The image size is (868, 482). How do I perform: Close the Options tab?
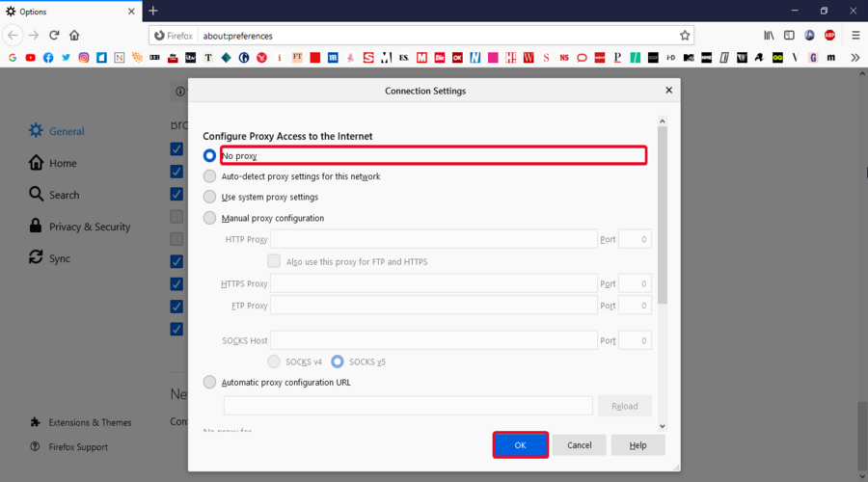131,11
